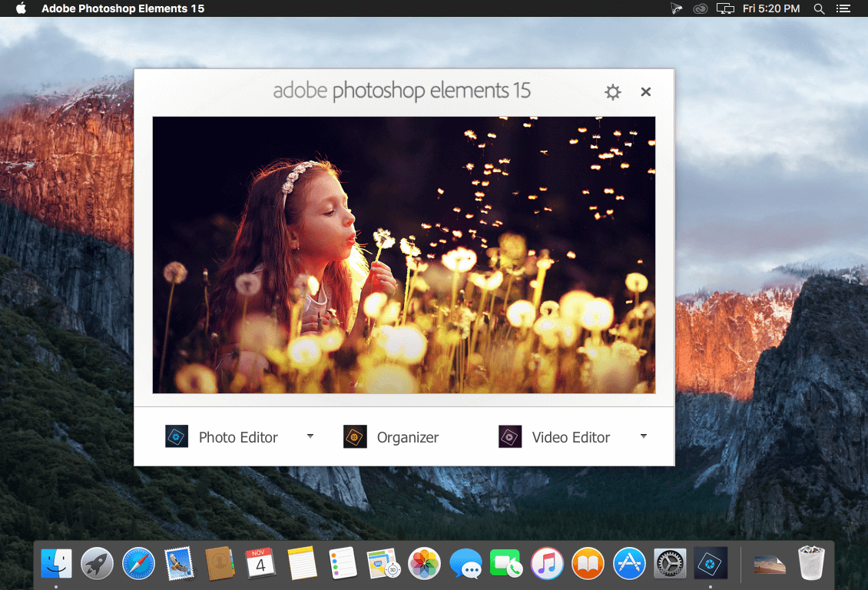Open the Trash from the Dock
The image size is (868, 590).
point(811,563)
